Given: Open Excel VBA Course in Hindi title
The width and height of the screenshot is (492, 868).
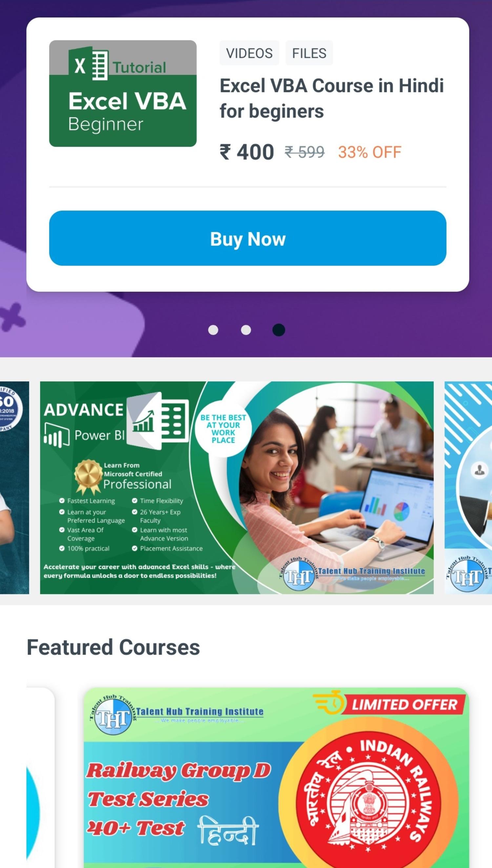Looking at the screenshot, I should pos(332,98).
